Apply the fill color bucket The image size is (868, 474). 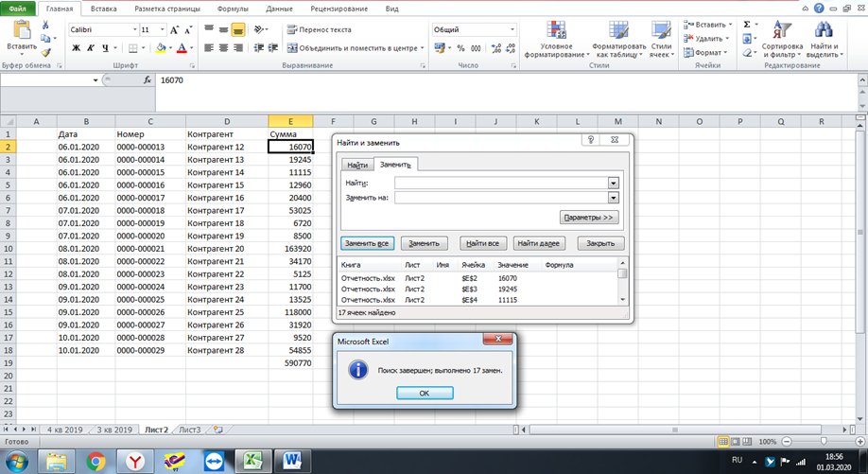point(161,48)
